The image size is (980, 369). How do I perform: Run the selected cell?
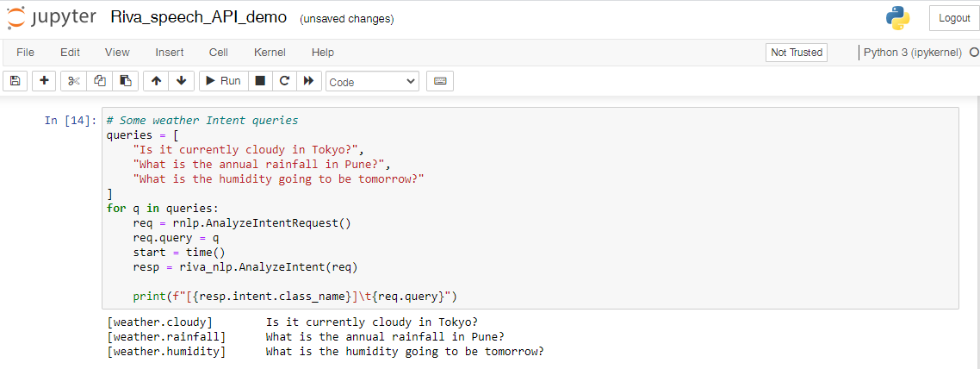224,81
